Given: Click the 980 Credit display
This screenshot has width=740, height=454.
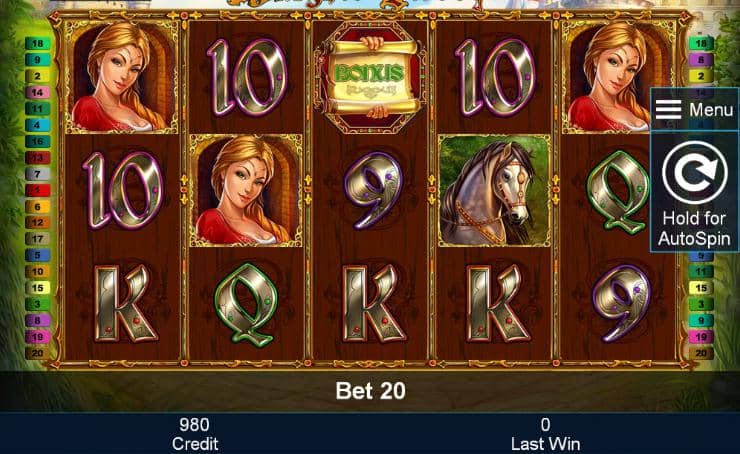Looking at the screenshot, I should [194, 434].
